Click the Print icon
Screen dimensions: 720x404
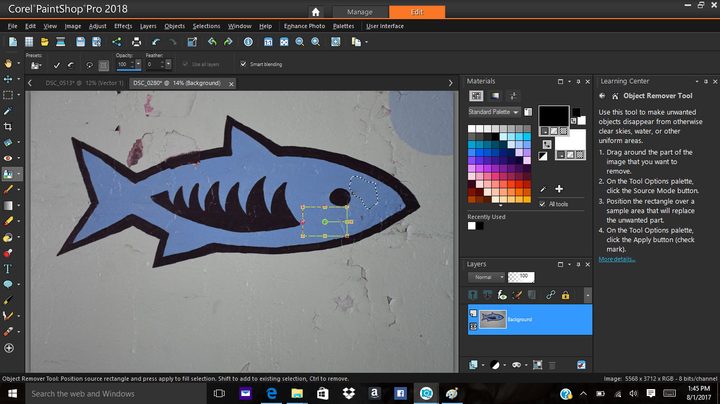[x=136, y=42]
